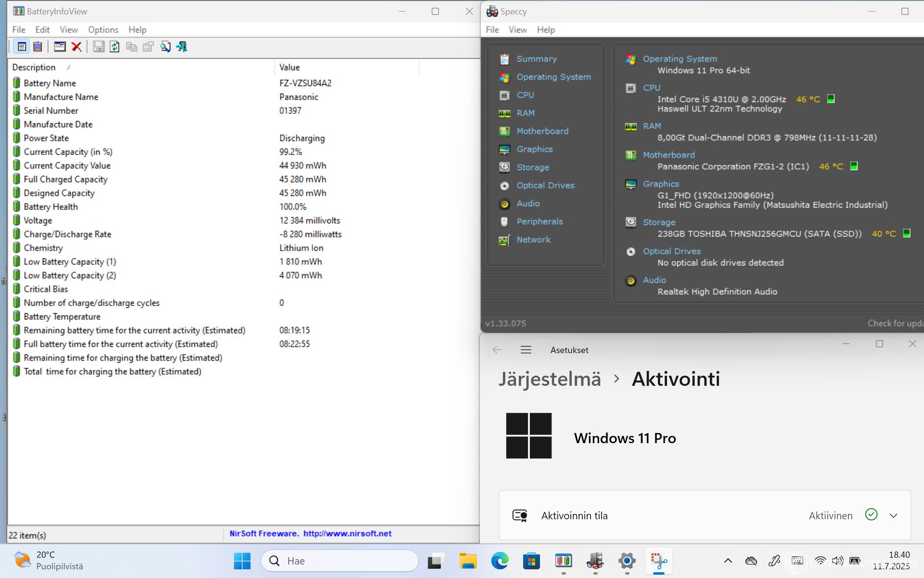The image size is (924, 578).
Task: Open Speccy View menu
Action: (x=518, y=29)
